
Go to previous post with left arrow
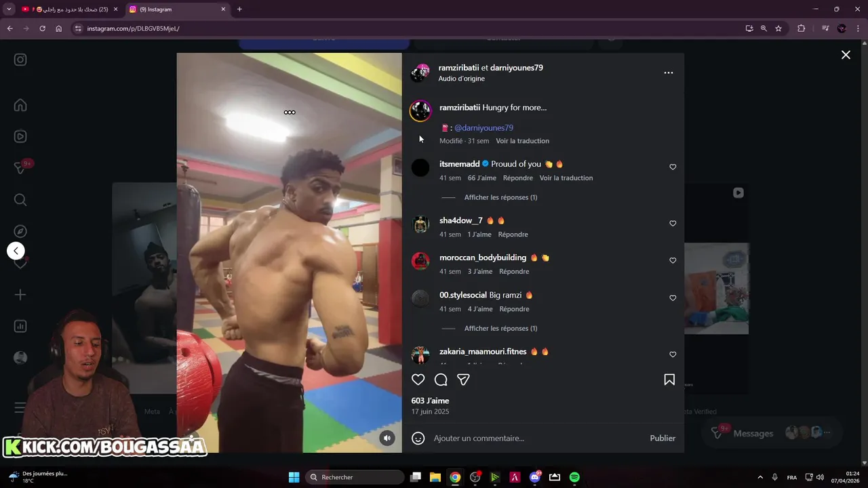[16, 251]
